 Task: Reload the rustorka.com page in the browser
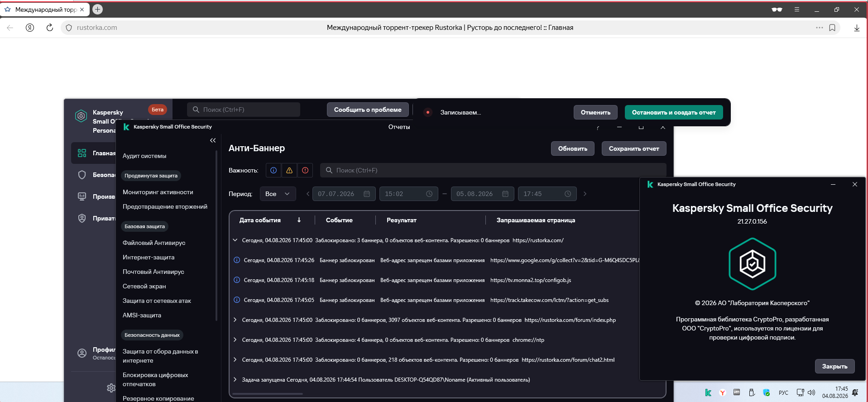click(50, 28)
